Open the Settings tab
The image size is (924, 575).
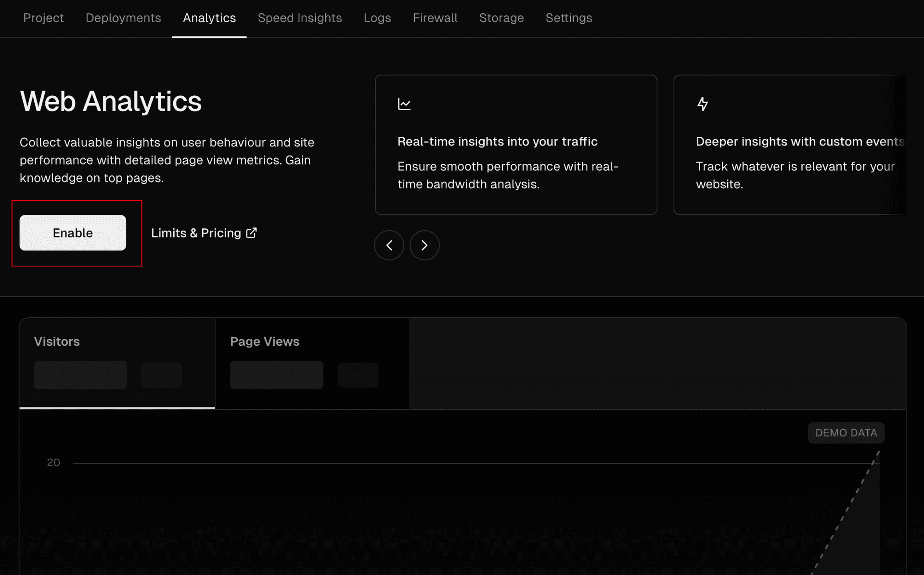pos(569,18)
